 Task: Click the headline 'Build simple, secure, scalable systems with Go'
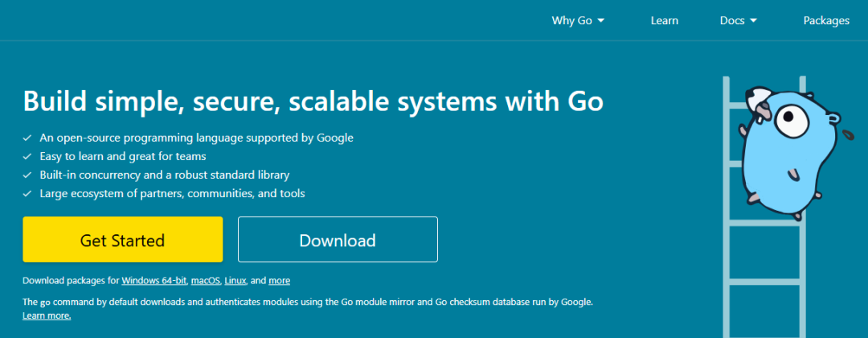[x=313, y=102]
